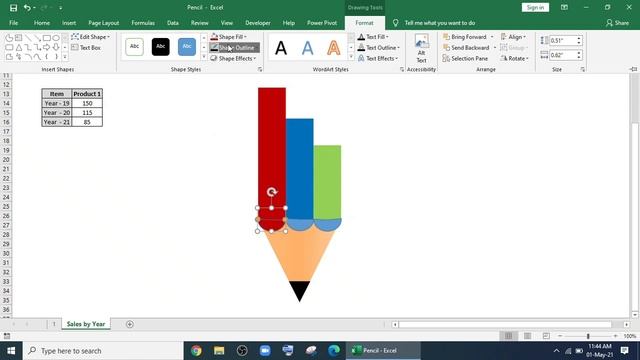Click the shape height input field

point(562,40)
